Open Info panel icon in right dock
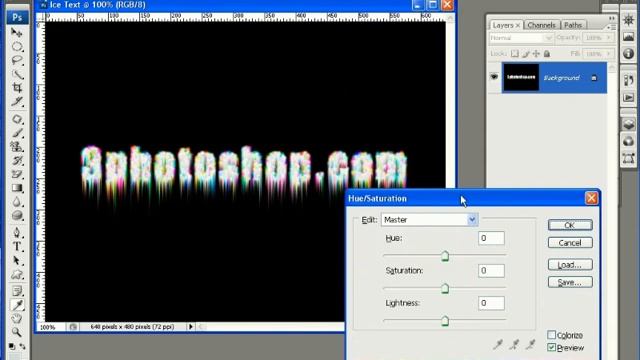Image resolution: width=640 pixels, height=360 pixels. (629, 53)
